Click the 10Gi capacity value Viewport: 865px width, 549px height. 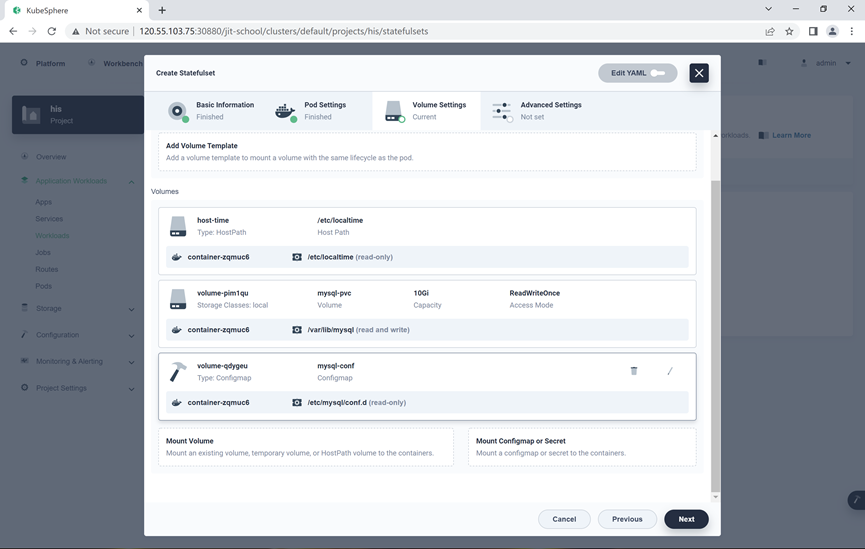click(421, 293)
